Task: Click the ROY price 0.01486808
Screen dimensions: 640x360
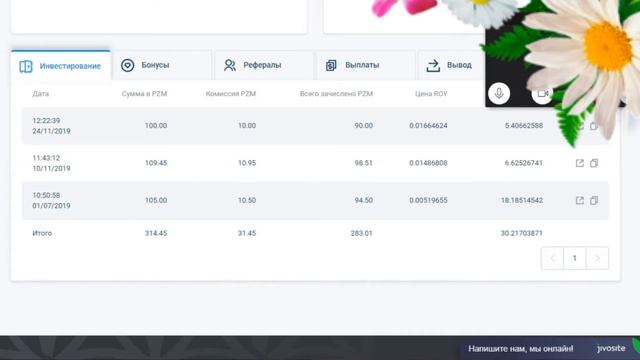Action: (x=428, y=163)
